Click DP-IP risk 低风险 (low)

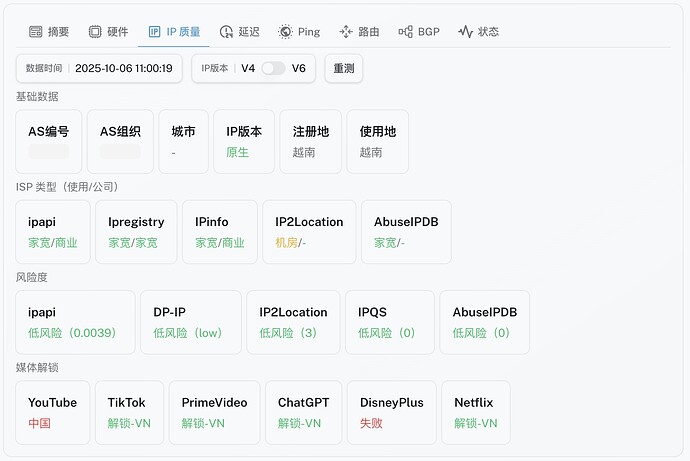point(191,322)
